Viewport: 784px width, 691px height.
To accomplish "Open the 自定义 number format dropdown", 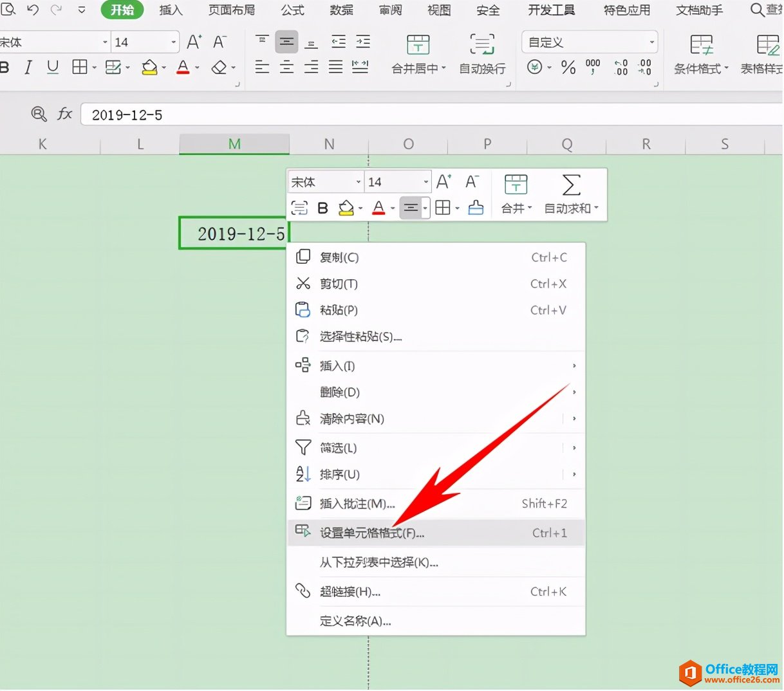I will coord(590,42).
